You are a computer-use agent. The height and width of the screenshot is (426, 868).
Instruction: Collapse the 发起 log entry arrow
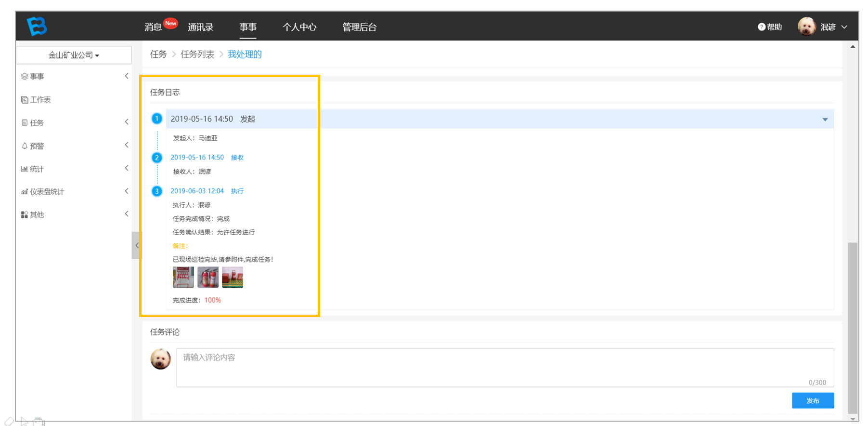coord(825,120)
